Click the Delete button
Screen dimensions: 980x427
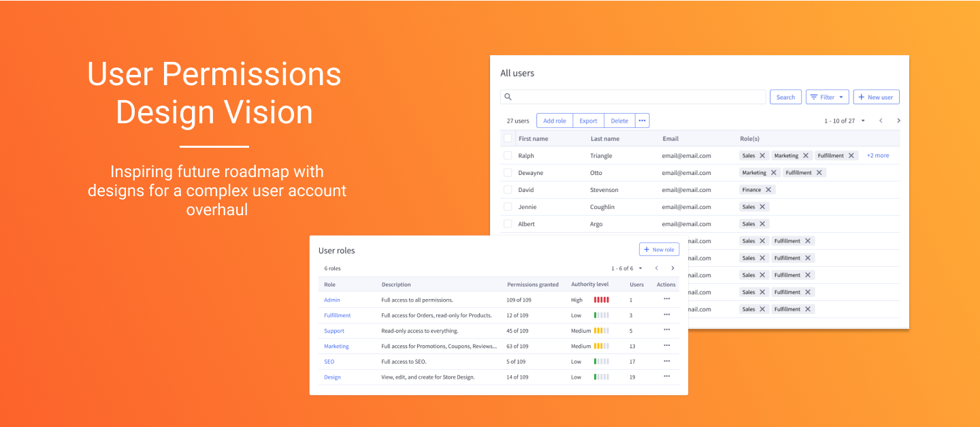[x=619, y=121]
